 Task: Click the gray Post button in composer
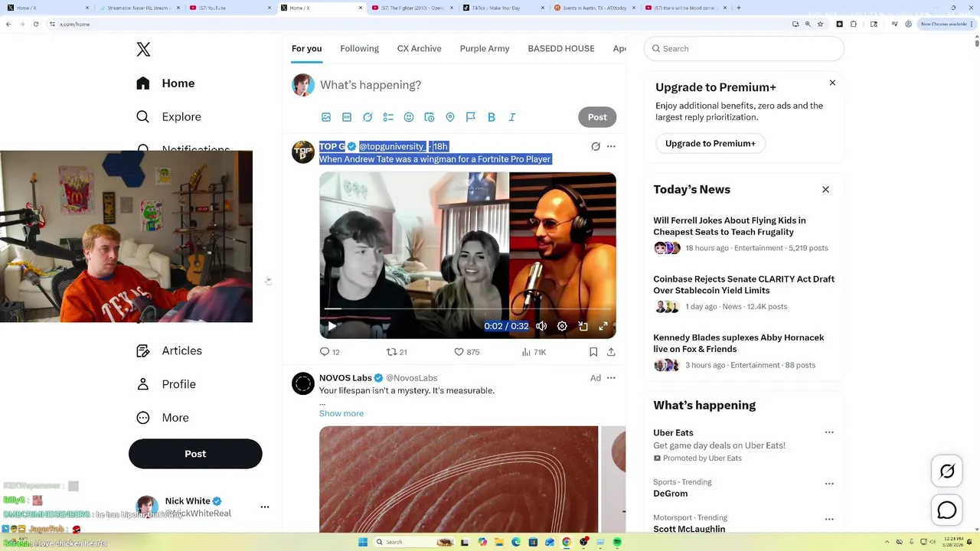(x=597, y=117)
